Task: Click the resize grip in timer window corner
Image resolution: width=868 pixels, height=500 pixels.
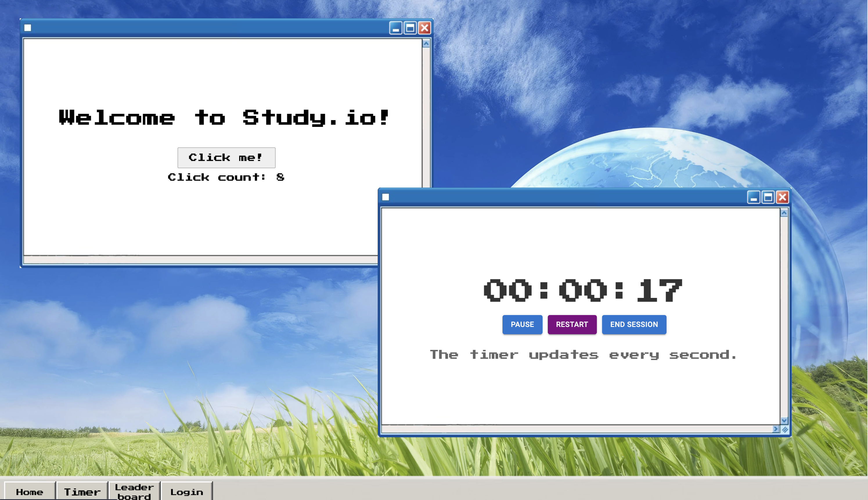Action: (785, 429)
